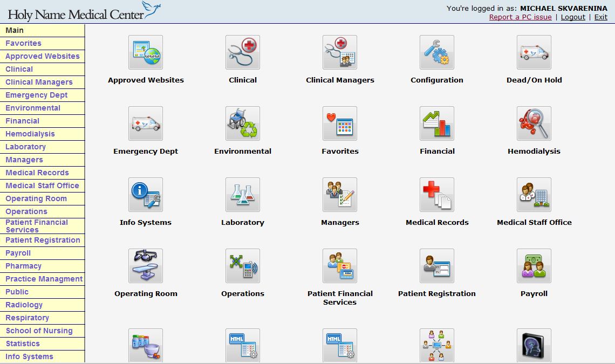
Task: Select Hemodialysis in the sidebar
Action: pos(43,134)
